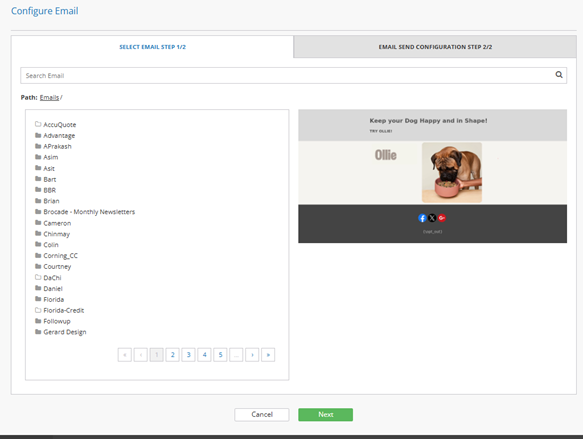Click the red Google Plus icon
The image size is (583, 439).
pos(442,218)
